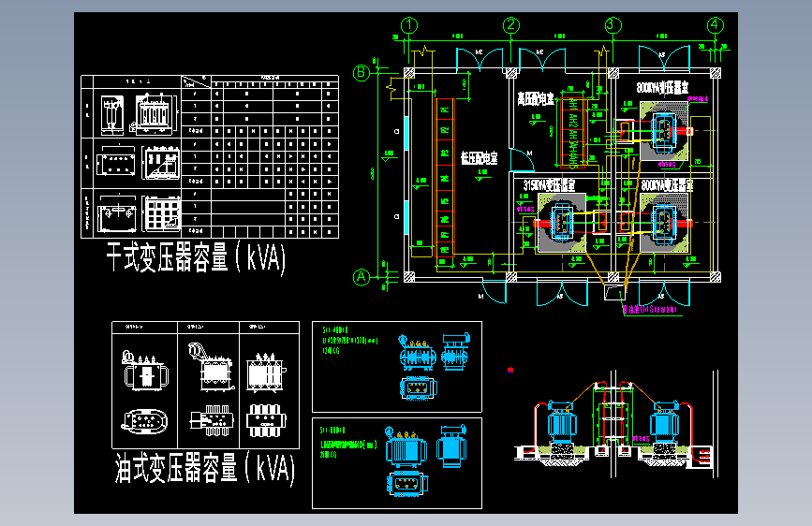Select the title 干式变压器容量 (kVA)
Viewport: 812px width, 526px height.
point(197,257)
